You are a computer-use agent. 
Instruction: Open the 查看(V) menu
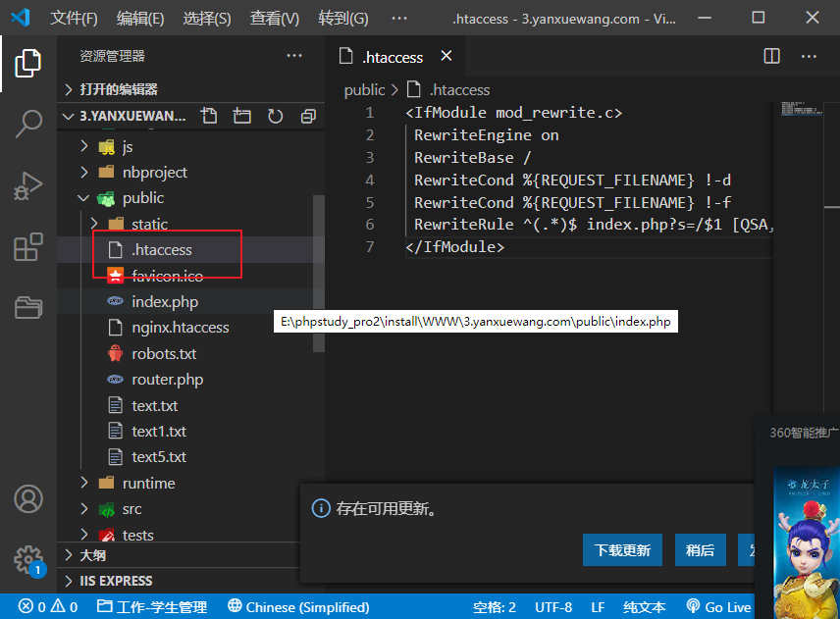[x=275, y=19]
